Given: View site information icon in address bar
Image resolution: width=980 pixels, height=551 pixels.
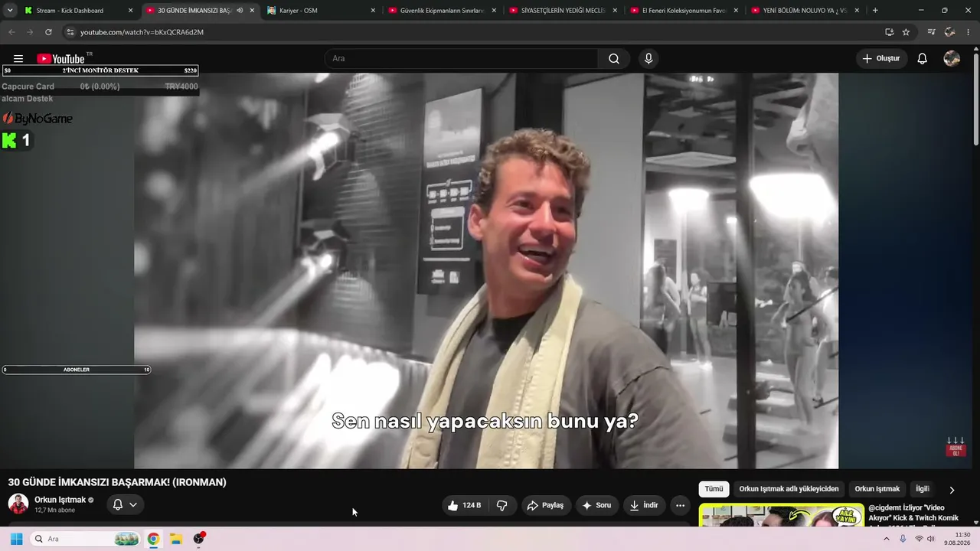Looking at the screenshot, I should click(x=70, y=32).
